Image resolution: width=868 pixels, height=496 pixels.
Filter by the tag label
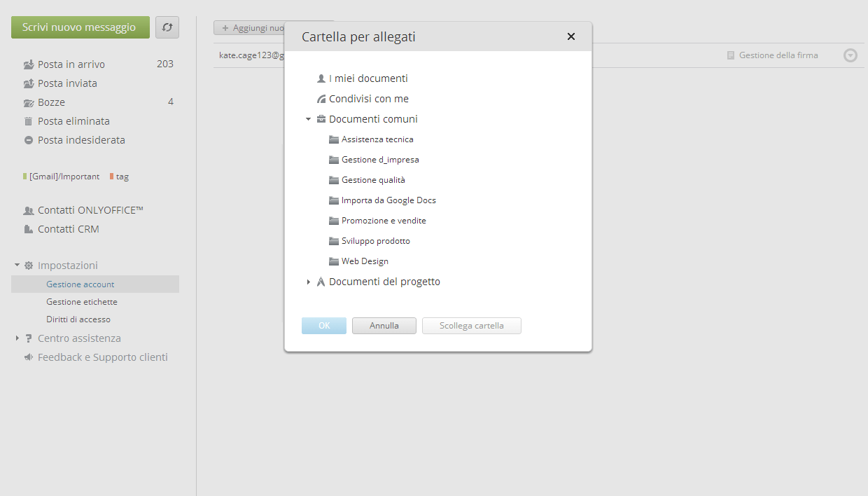pyautogui.click(x=122, y=177)
